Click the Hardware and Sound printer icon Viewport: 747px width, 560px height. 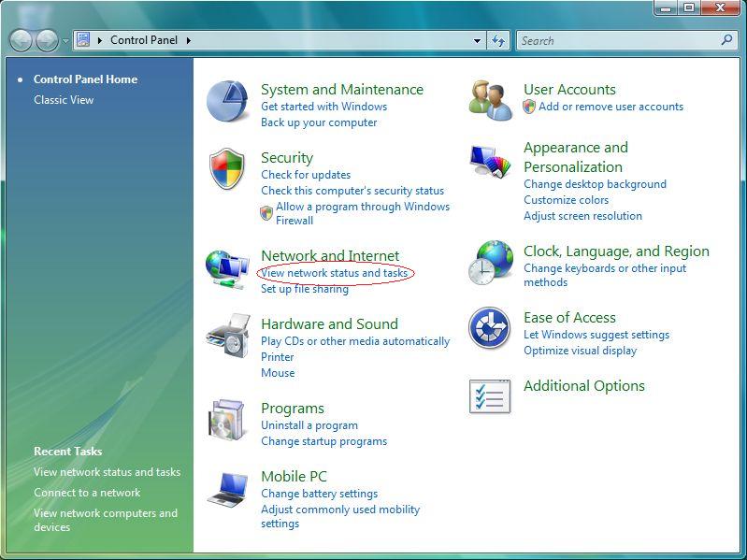[227, 337]
